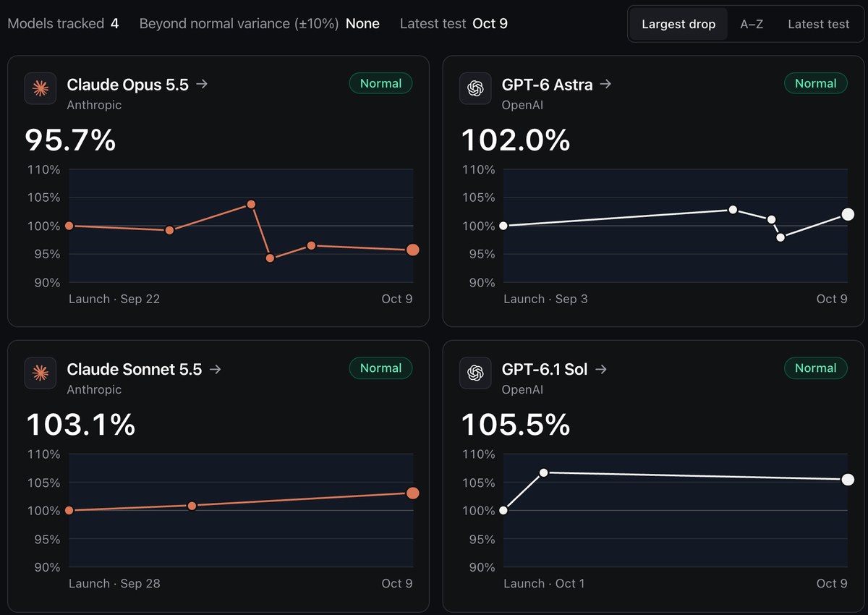Screen dimensions: 868x615
Task: Click the 102.0% score on GPT-6 Astra
Action: point(516,140)
